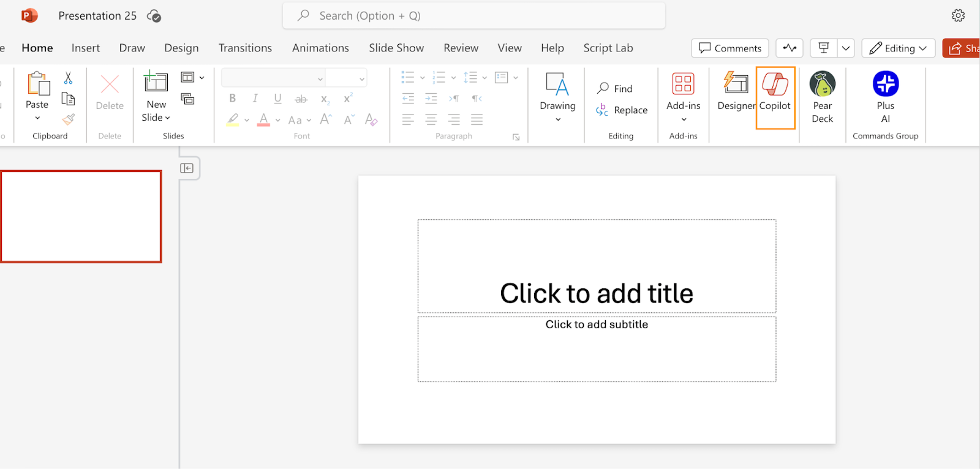Expand the Add-ins dropdown
980x469 pixels.
point(684,119)
